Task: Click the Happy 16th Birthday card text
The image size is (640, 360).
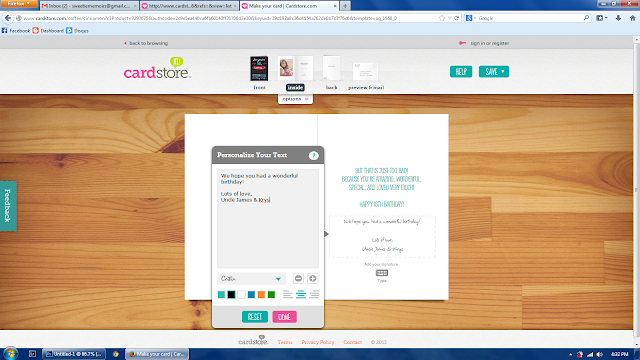Action: pos(382,204)
